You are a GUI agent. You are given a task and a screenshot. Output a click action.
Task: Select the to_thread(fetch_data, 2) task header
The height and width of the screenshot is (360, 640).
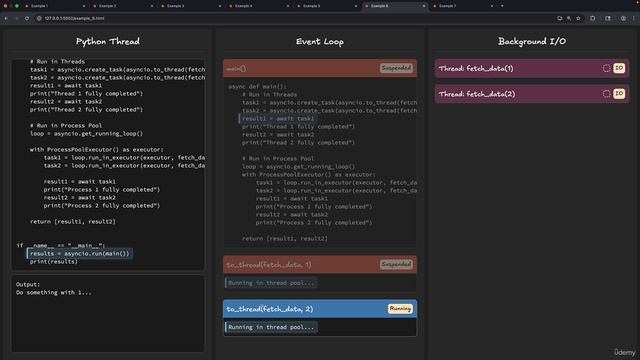pyautogui.click(x=320, y=309)
